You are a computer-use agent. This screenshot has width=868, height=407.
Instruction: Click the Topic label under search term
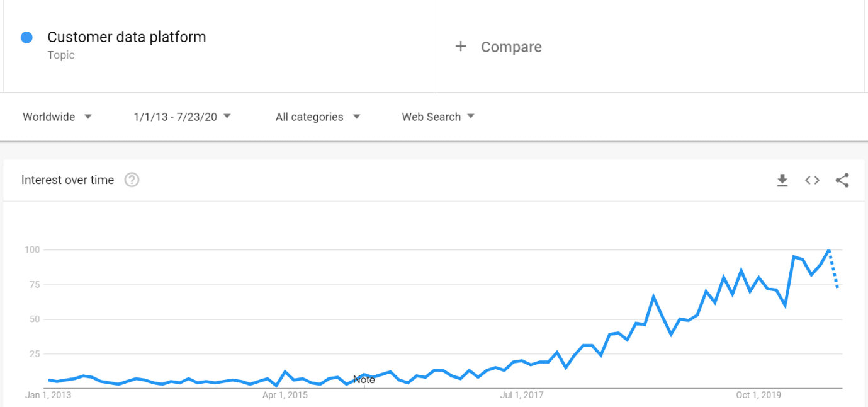(x=61, y=55)
